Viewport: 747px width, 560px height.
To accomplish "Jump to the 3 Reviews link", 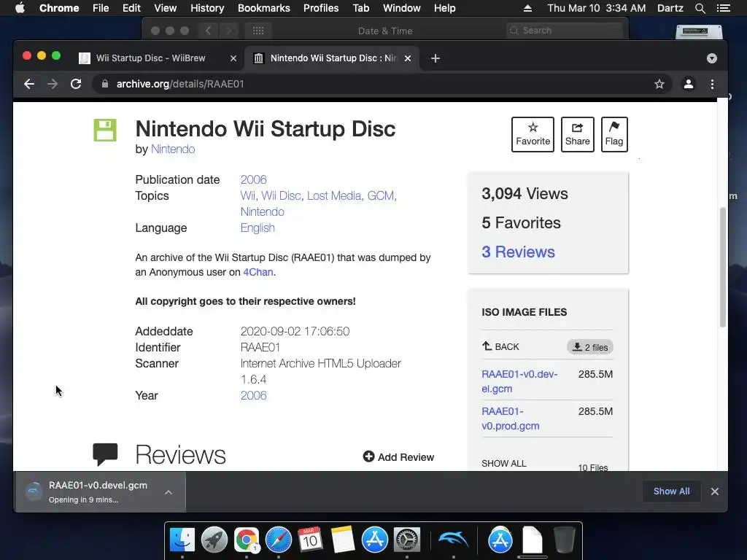I will [518, 252].
